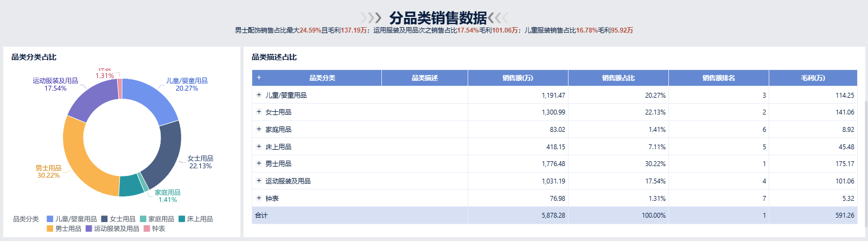The width and height of the screenshot is (868, 241).
Task: Toggle 家庭用品 legend entry
Action: click(x=157, y=219)
